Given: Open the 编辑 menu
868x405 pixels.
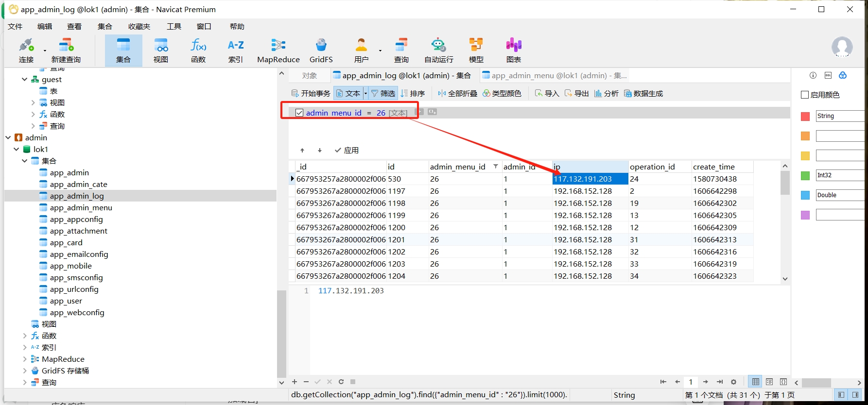Looking at the screenshot, I should pyautogui.click(x=45, y=26).
